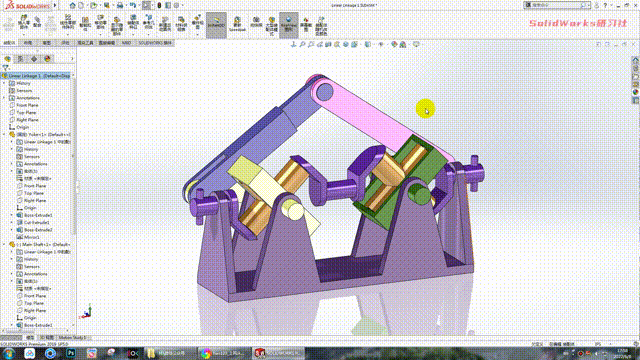Click the Windows Start button
This screenshot has height=360, width=640.
click(x=9, y=353)
